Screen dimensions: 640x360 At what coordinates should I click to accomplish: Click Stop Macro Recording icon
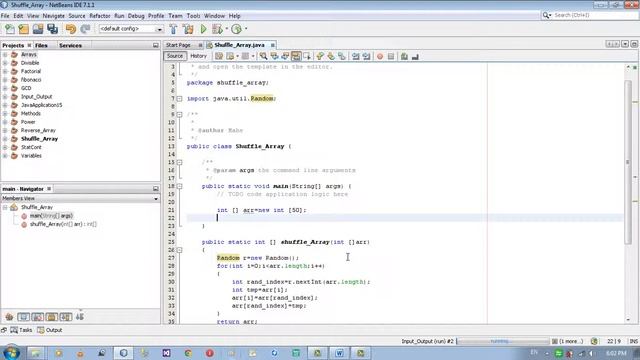tap(391, 56)
